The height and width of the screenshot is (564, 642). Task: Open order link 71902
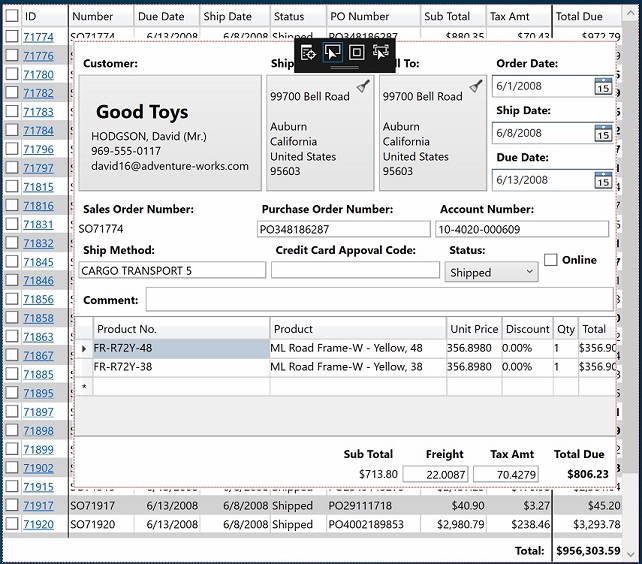pos(38,468)
